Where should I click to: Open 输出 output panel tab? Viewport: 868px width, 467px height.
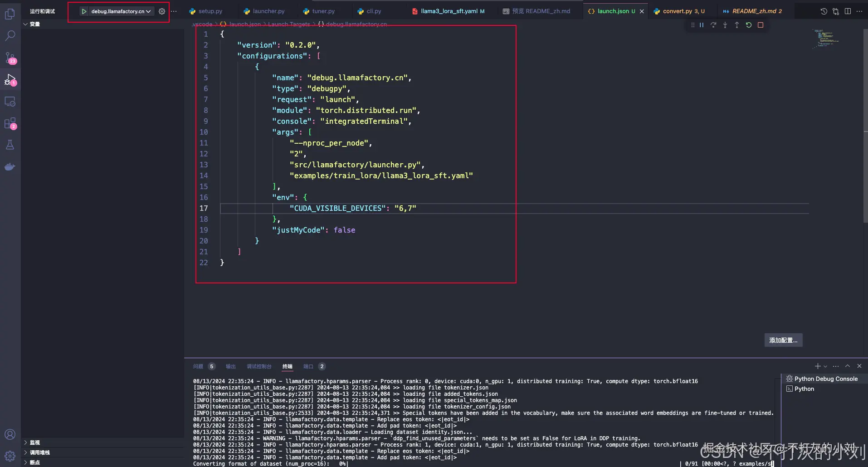coord(231,366)
